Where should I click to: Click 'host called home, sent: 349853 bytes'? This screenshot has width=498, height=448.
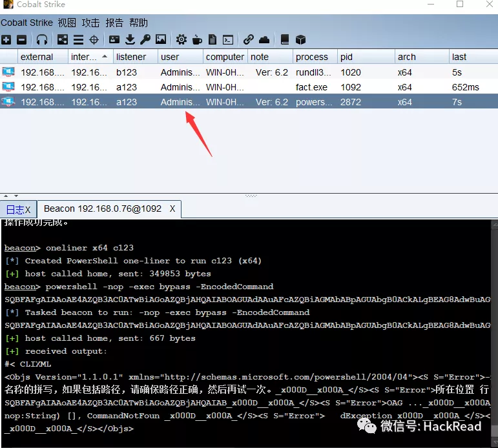click(118, 274)
